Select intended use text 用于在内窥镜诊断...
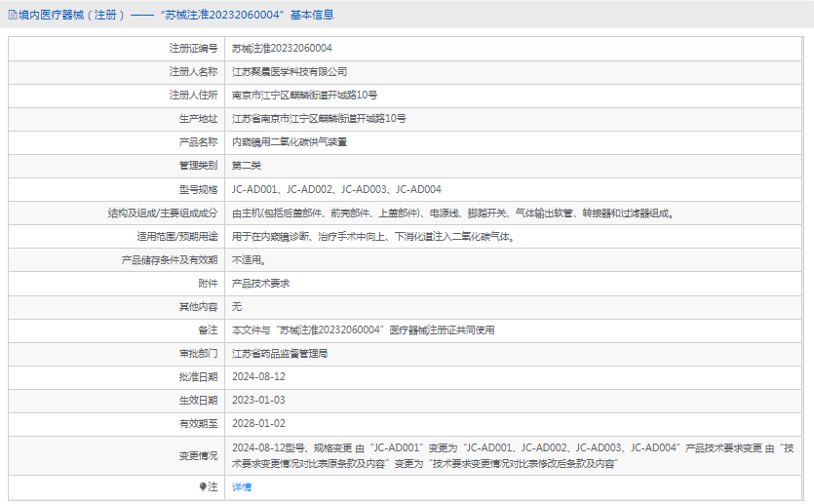Image resolution: width=814 pixels, height=504 pixels. 373,237
